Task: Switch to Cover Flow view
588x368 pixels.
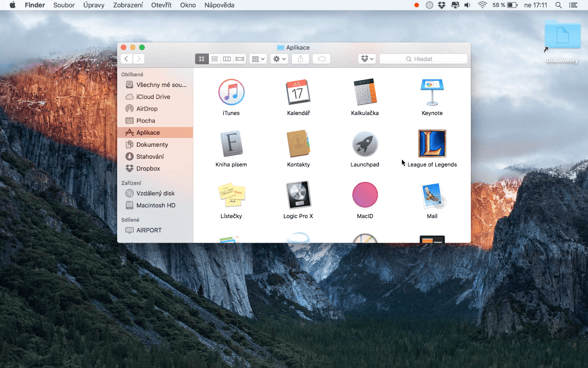Action: point(240,59)
